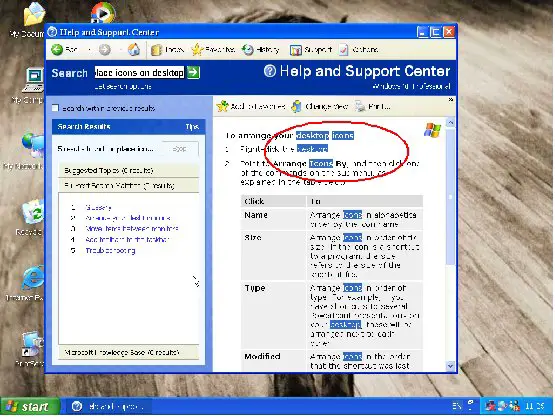Image resolution: width=555 pixels, height=417 pixels.
Task: Click Add to Favorites star icon
Action: 222,106
